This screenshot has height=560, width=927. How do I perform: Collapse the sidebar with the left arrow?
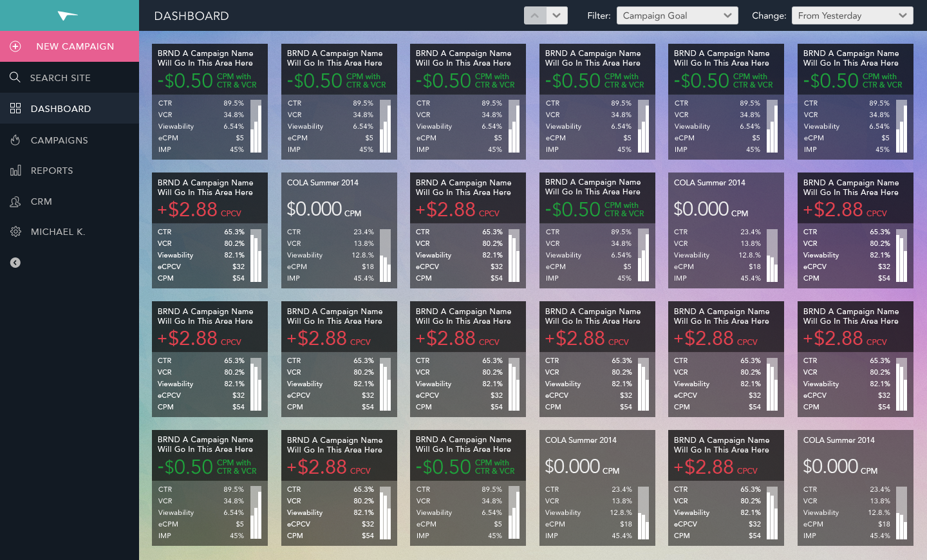point(15,263)
